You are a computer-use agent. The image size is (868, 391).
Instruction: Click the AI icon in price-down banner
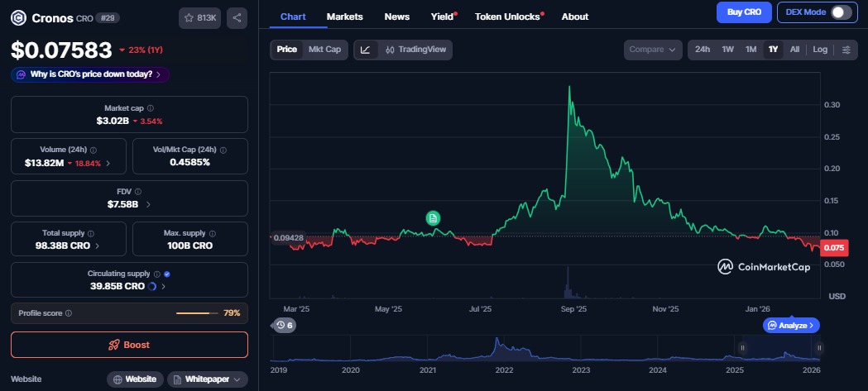click(21, 74)
